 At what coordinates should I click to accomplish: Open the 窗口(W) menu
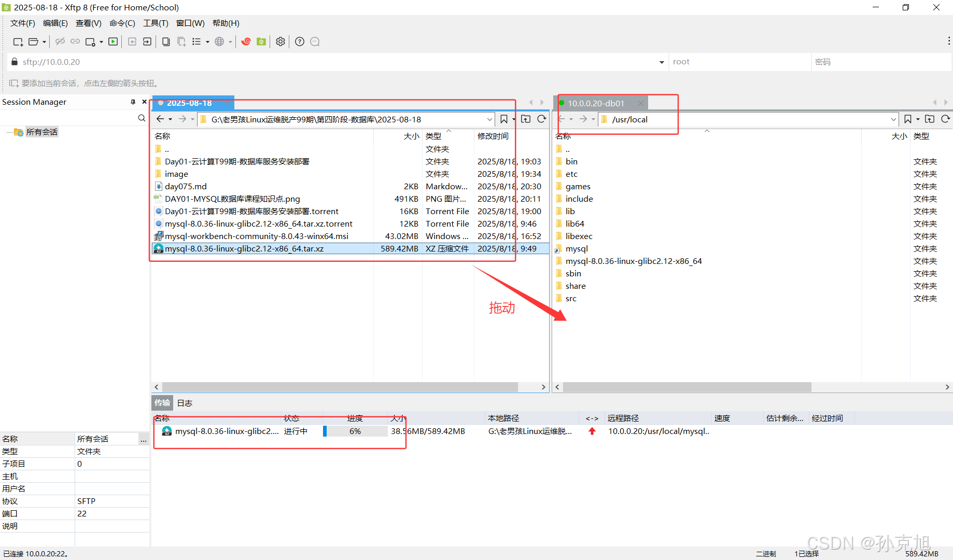pos(190,23)
